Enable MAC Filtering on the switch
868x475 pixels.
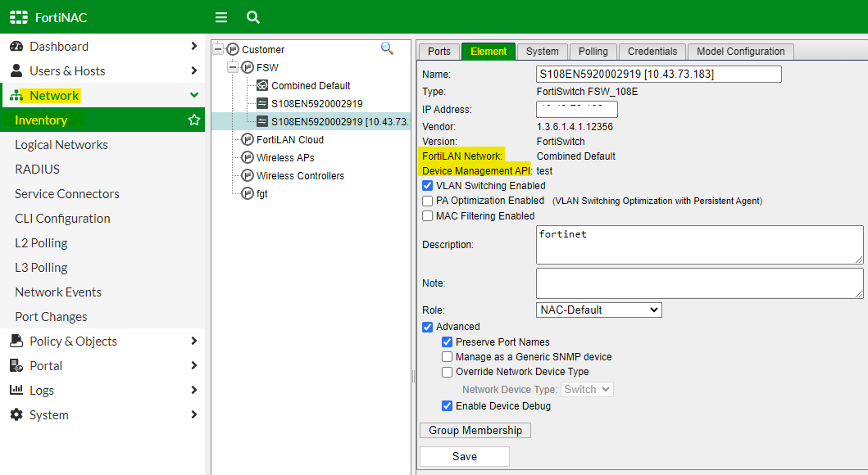click(x=427, y=215)
